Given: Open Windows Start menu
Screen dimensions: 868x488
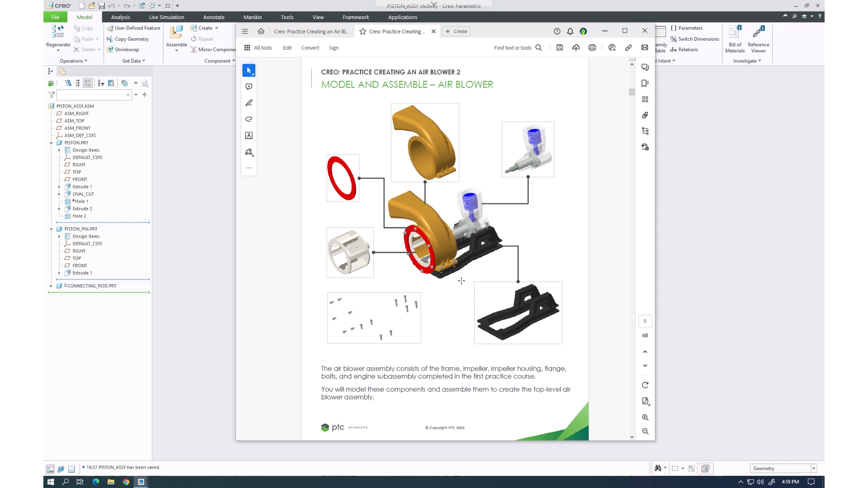Looking at the screenshot, I should click(x=51, y=482).
